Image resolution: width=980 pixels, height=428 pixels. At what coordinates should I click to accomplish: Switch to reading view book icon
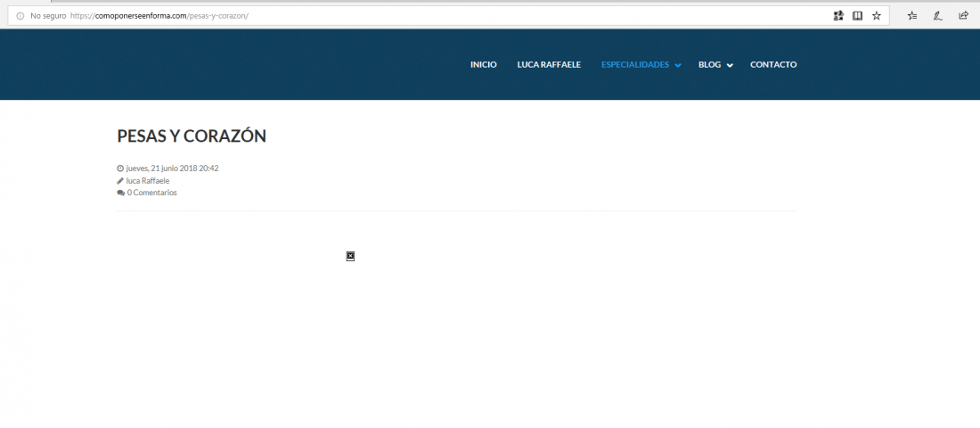pyautogui.click(x=857, y=16)
